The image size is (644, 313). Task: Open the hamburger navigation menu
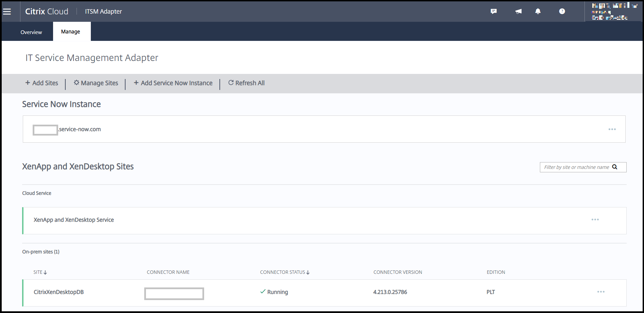coord(7,12)
